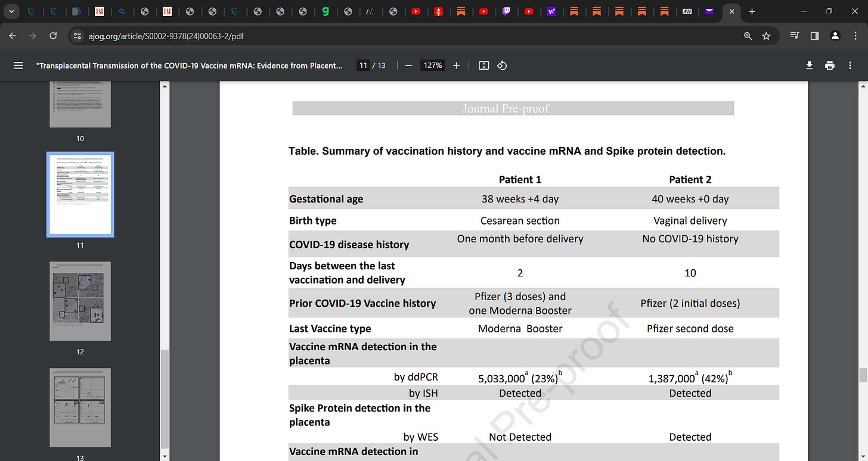The width and height of the screenshot is (868, 461).
Task: Toggle the PDF sidebar menu icon
Action: (x=18, y=66)
